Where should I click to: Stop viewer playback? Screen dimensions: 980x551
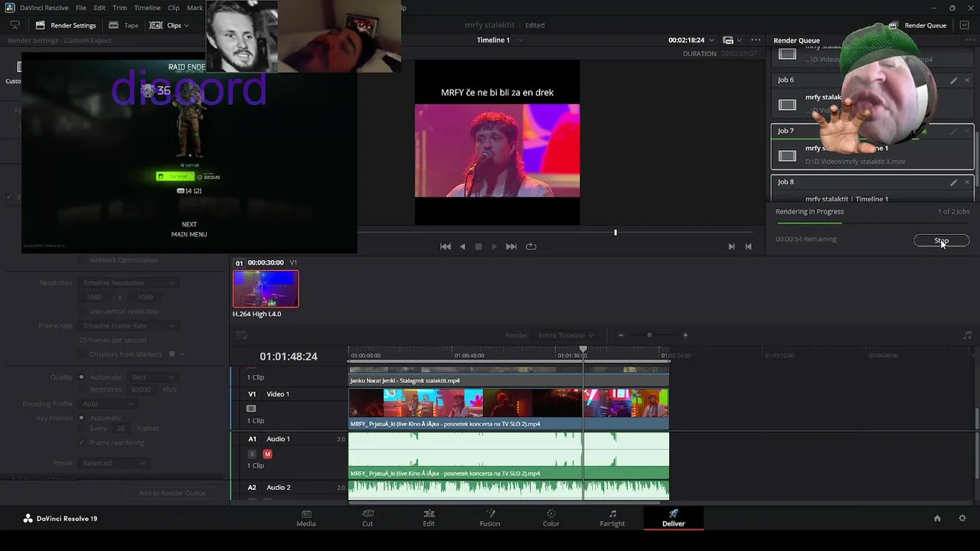(x=479, y=246)
